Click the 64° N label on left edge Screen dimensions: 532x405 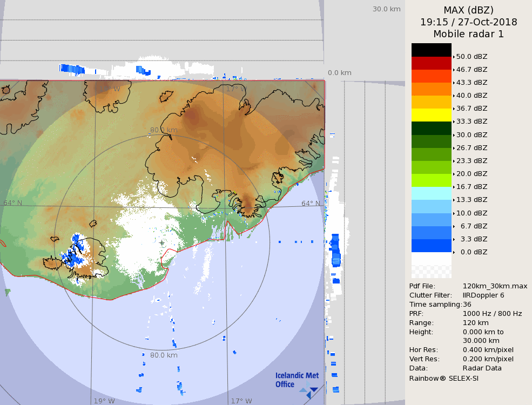tap(13, 203)
